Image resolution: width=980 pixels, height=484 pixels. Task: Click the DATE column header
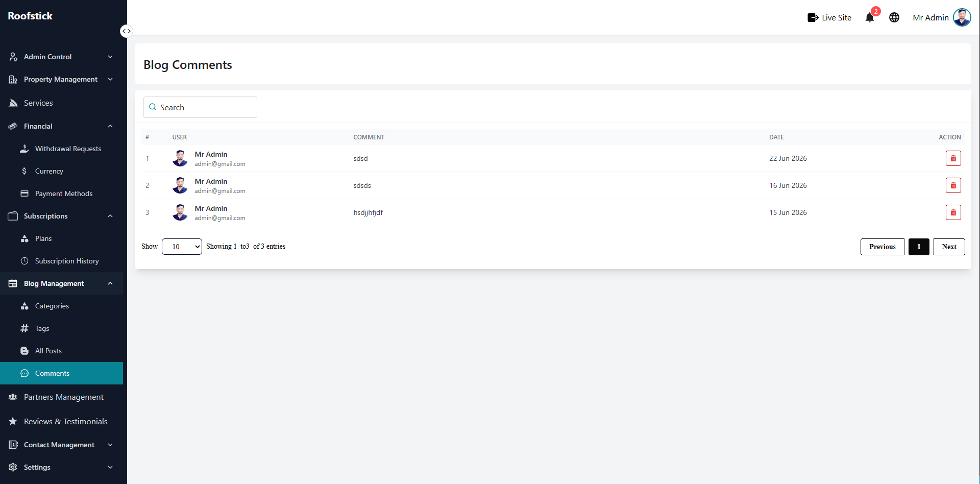[x=776, y=137]
